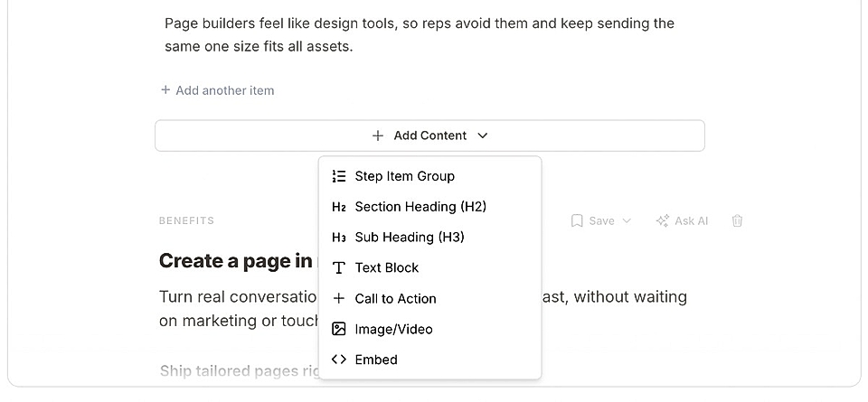Image resolution: width=868 pixels, height=402 pixels.
Task: Expand the Save dropdown chevron
Action: (x=627, y=220)
